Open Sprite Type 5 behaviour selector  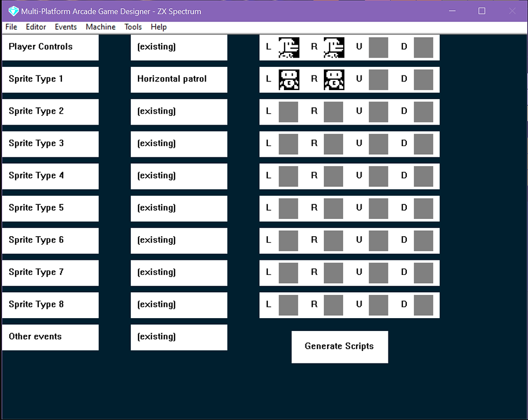tap(179, 209)
